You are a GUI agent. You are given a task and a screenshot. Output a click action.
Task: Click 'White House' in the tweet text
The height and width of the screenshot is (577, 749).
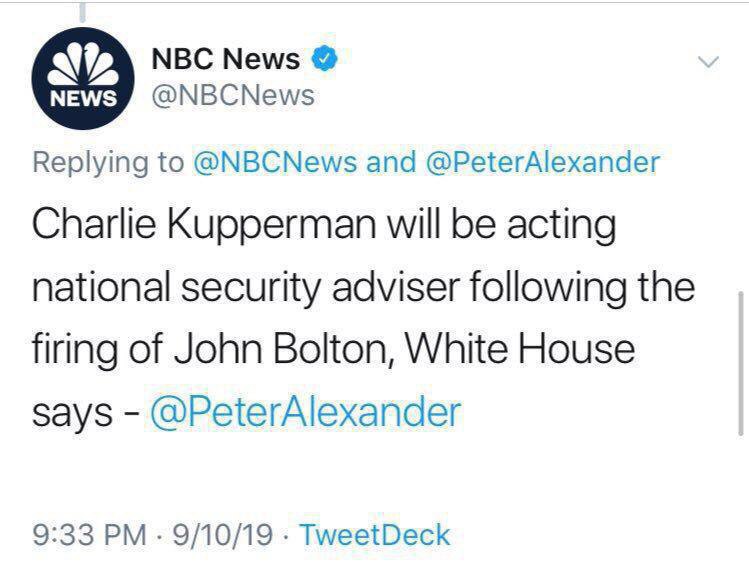536,350
